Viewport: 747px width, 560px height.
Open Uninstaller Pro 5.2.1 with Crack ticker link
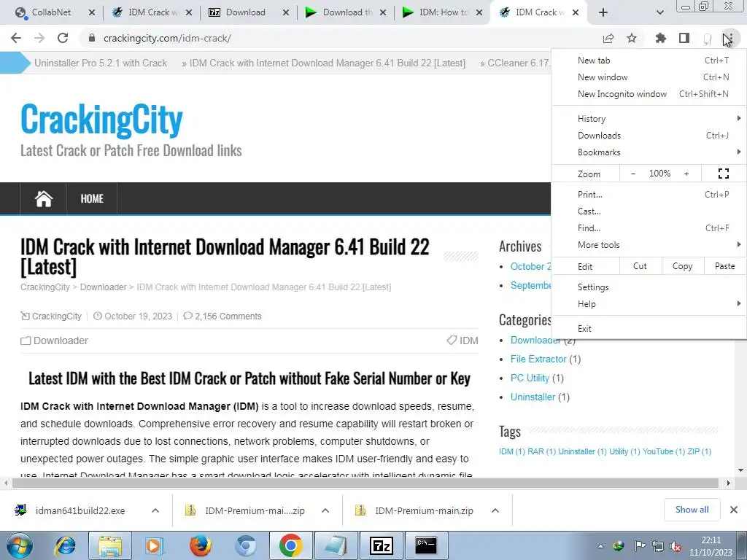[101, 63]
